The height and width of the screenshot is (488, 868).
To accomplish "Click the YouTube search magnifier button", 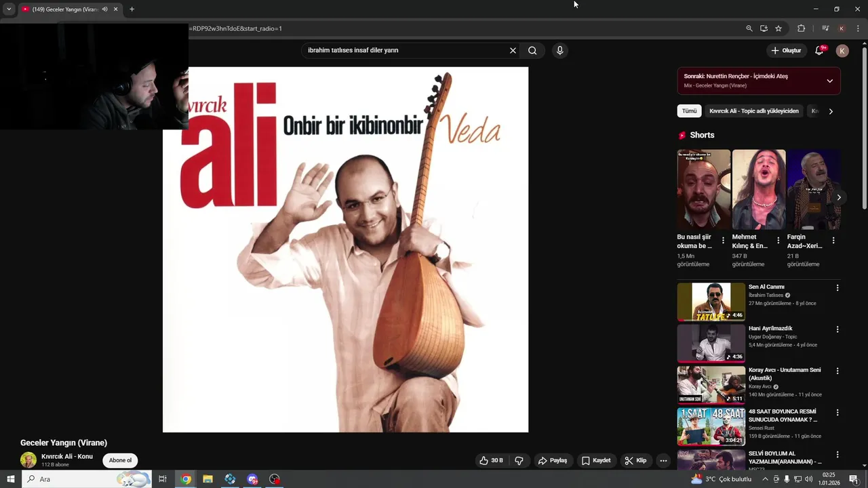I will (x=532, y=50).
